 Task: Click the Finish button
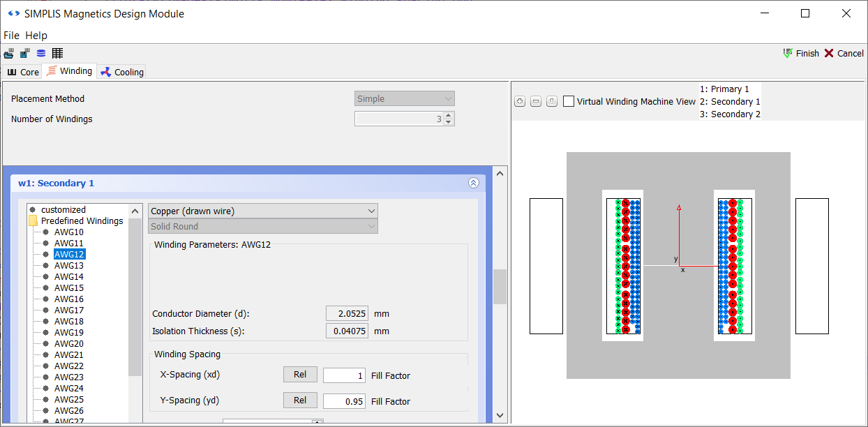click(800, 54)
